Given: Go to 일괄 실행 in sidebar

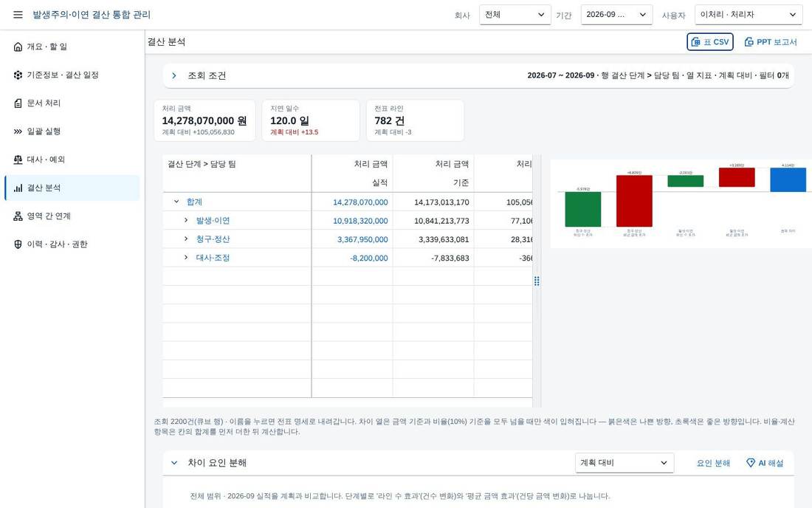Looking at the screenshot, I should pos(72,131).
